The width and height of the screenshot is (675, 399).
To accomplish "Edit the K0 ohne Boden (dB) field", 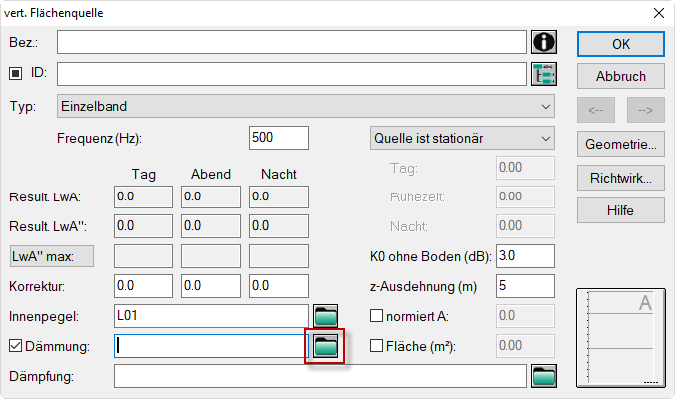I will [525, 256].
